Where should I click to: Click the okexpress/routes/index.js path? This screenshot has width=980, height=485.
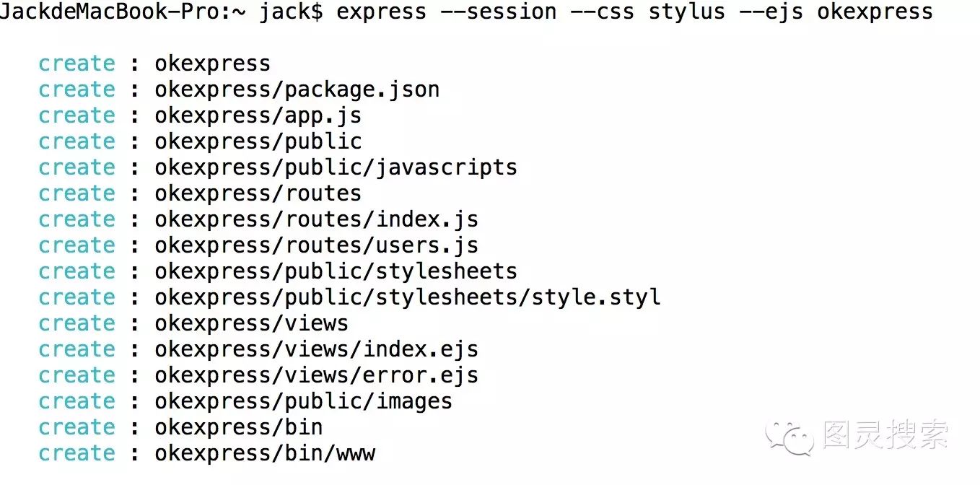pyautogui.click(x=316, y=219)
